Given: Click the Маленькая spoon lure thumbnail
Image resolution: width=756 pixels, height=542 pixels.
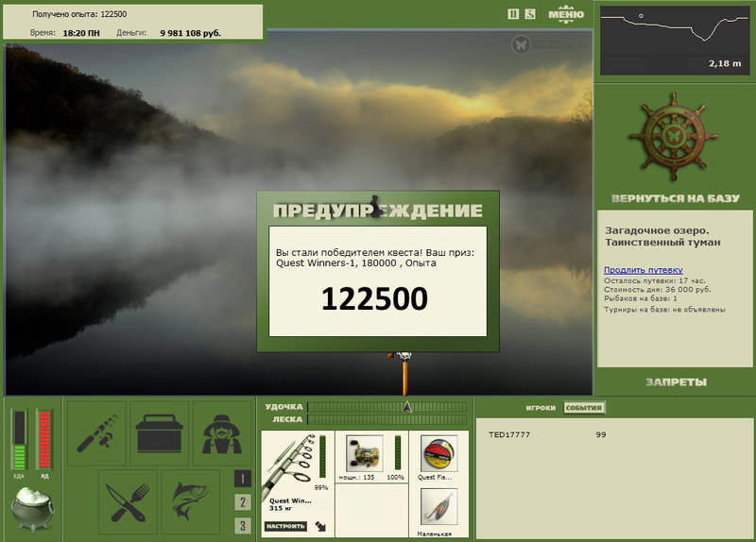Looking at the screenshot, I should coord(438,507).
